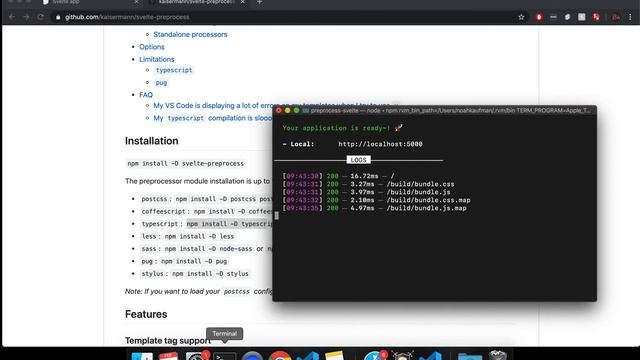Click the Installation heading
This screenshot has width=640, height=360.
(151, 141)
